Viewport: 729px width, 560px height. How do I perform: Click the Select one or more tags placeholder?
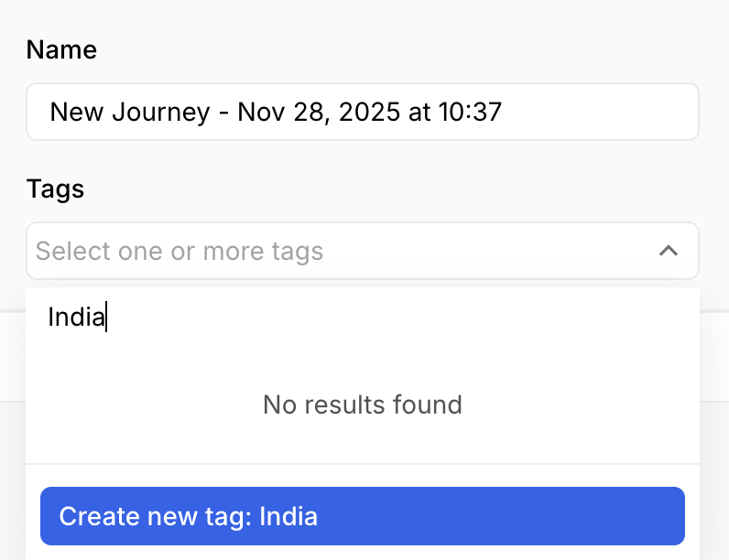pos(180,251)
